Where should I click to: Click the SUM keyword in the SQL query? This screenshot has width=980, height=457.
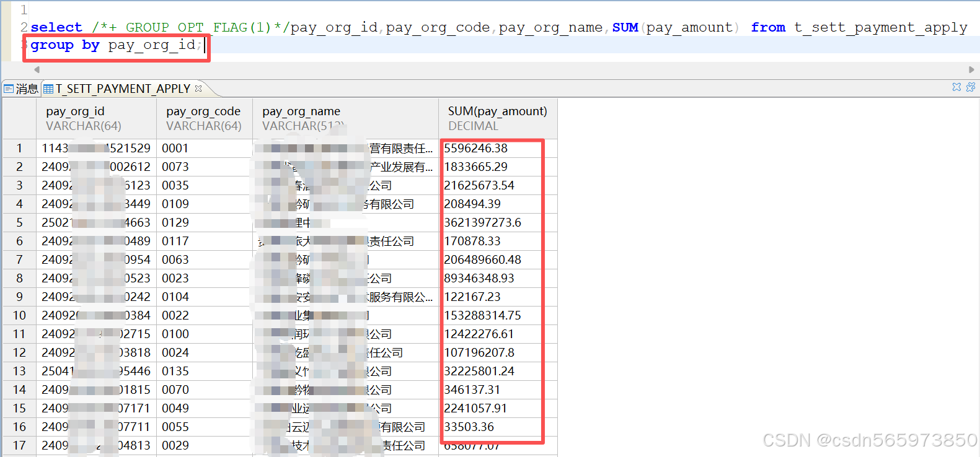click(625, 27)
